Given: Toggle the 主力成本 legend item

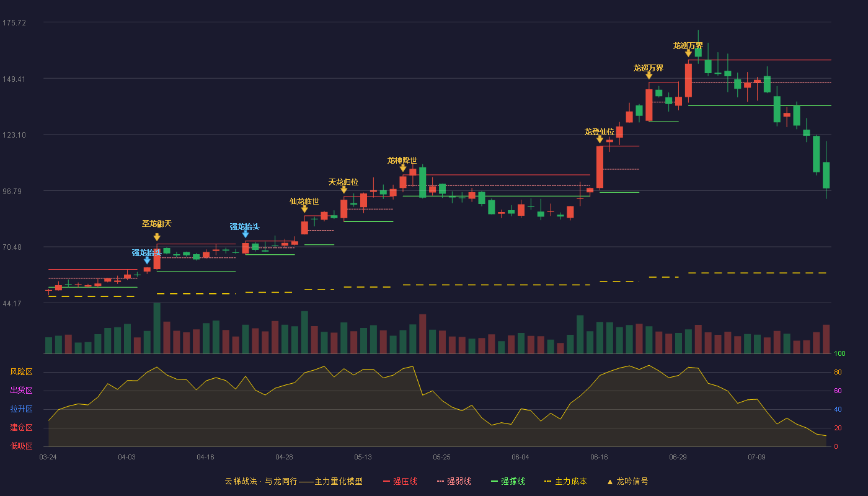Looking at the screenshot, I should click(x=565, y=481).
